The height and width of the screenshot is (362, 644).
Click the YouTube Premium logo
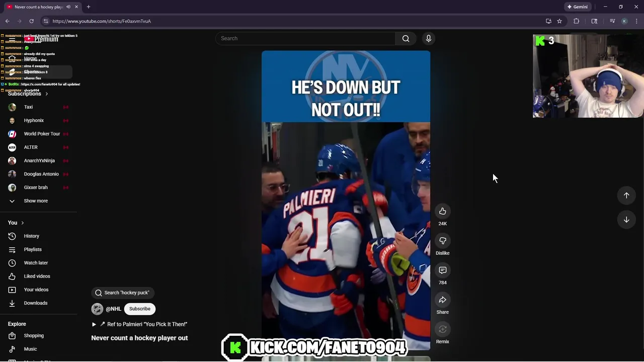point(41,39)
